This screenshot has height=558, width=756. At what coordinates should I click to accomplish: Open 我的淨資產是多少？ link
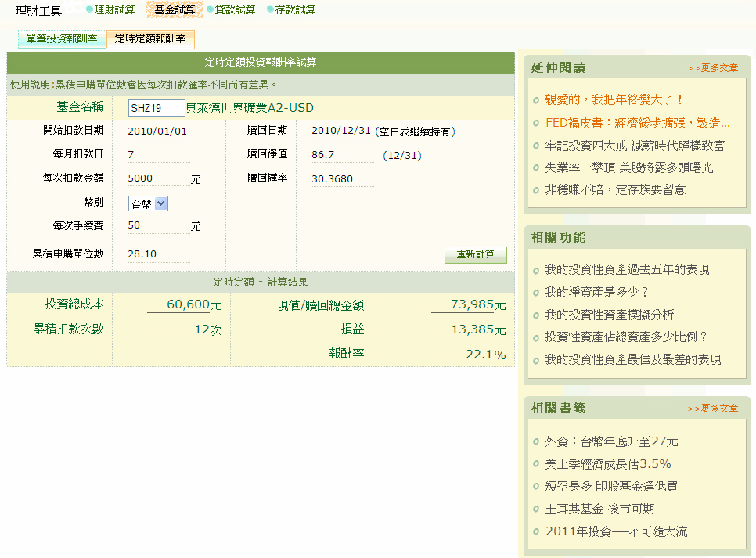(x=597, y=292)
